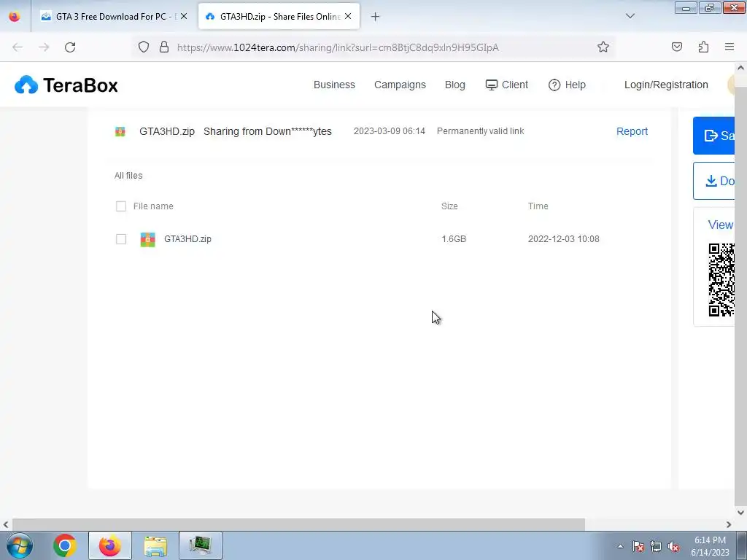Open the monitor app in the taskbar
This screenshot has height=560, width=747.
[x=200, y=545]
